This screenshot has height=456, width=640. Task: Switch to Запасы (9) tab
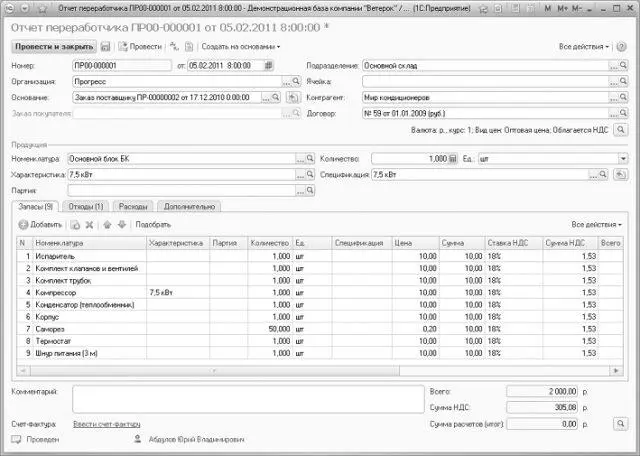click(x=36, y=207)
